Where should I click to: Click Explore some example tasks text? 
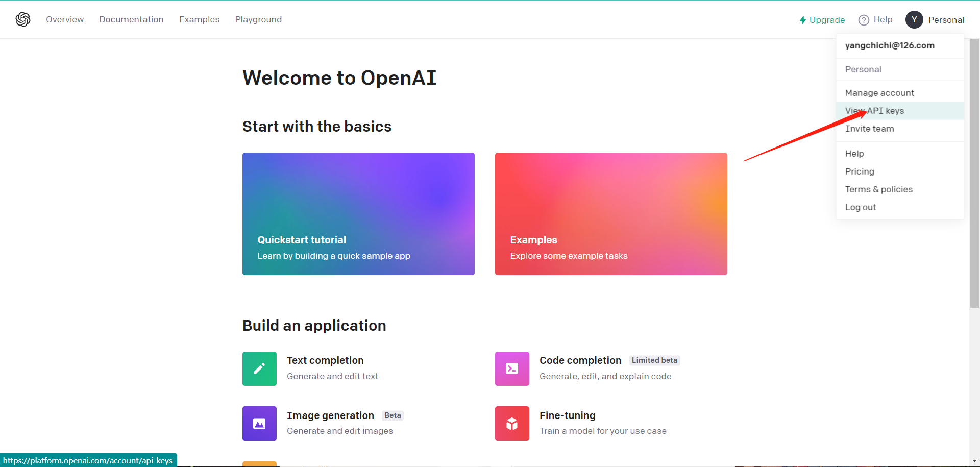pyautogui.click(x=569, y=256)
